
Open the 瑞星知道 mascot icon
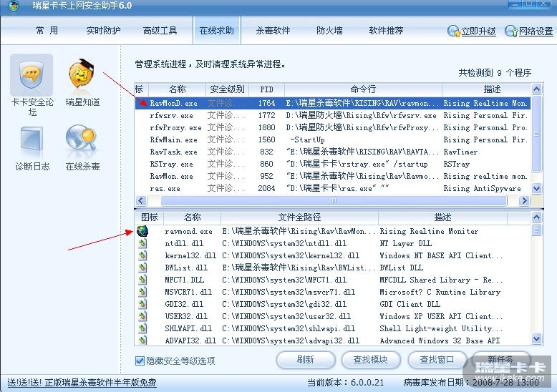pos(82,74)
